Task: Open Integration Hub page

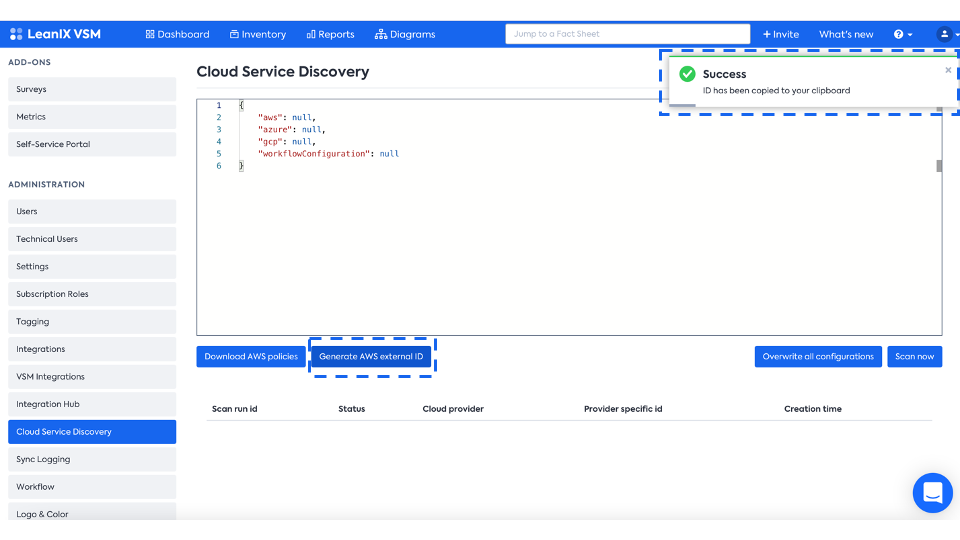Action: [x=92, y=404]
